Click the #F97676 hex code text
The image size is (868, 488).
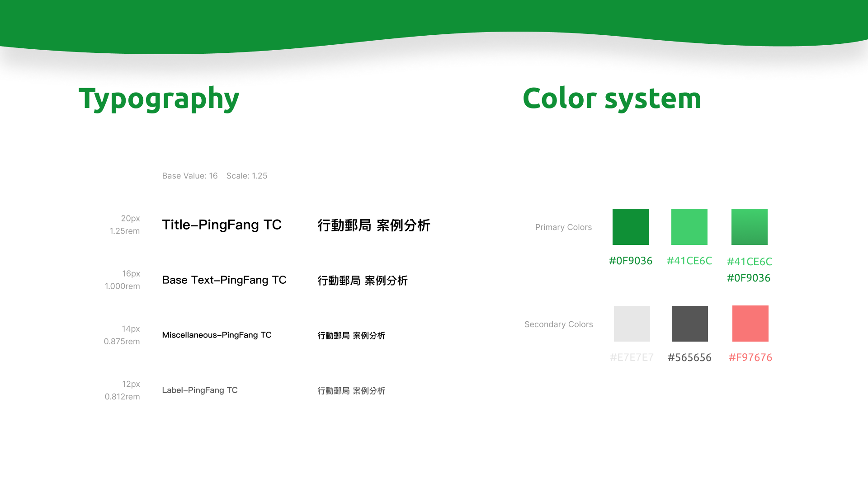pos(750,357)
